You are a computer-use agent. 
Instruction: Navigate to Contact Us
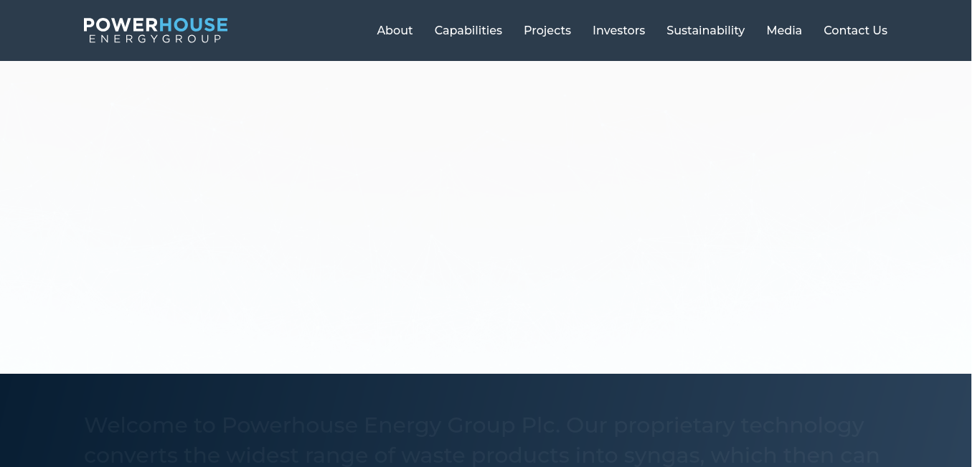855,30
